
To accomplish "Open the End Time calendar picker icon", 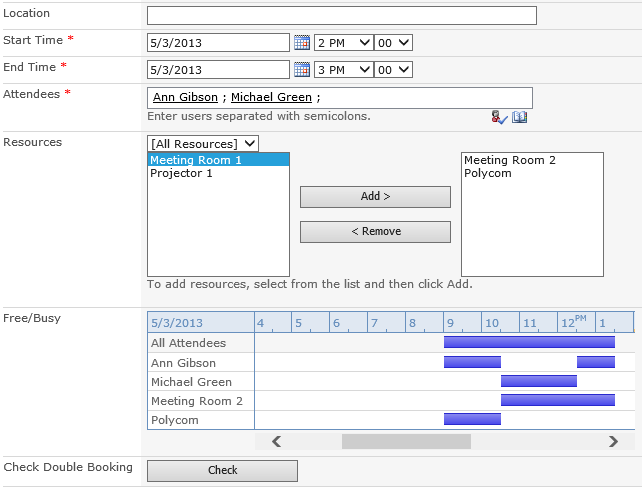I will pos(302,70).
